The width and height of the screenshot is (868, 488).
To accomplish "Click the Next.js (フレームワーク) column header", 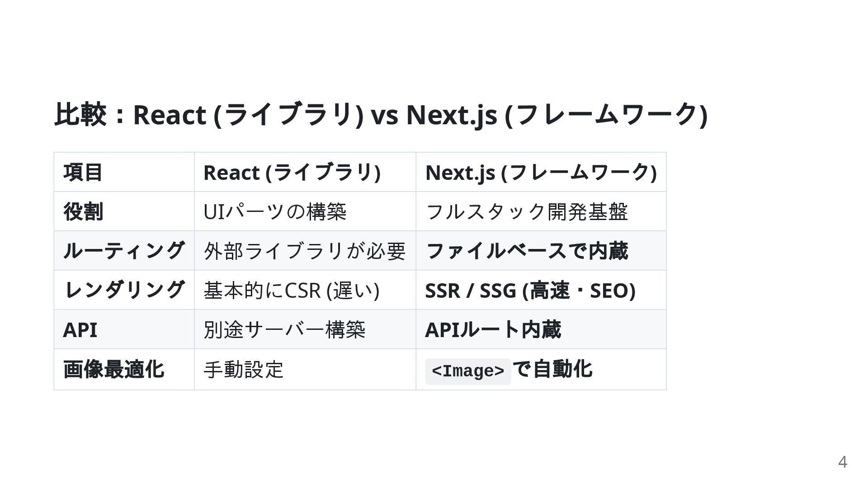I will tap(541, 172).
